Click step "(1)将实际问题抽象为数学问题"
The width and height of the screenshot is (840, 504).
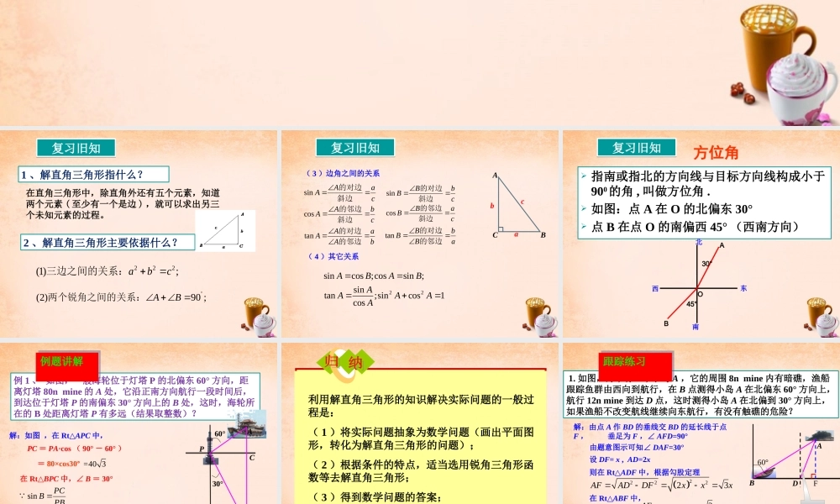click(421, 438)
